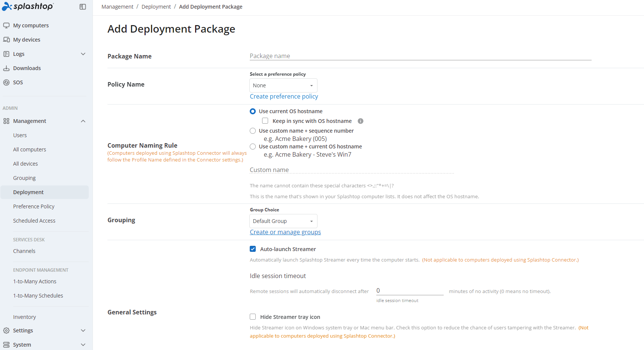Open 1-to-Many Actions
This screenshot has width=644, height=350.
[x=35, y=281]
